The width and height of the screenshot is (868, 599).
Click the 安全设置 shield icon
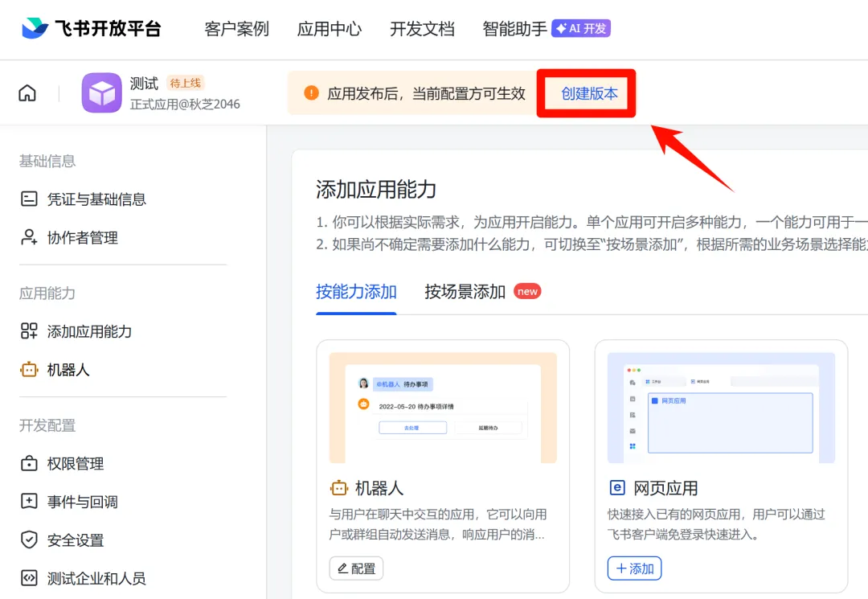29,540
